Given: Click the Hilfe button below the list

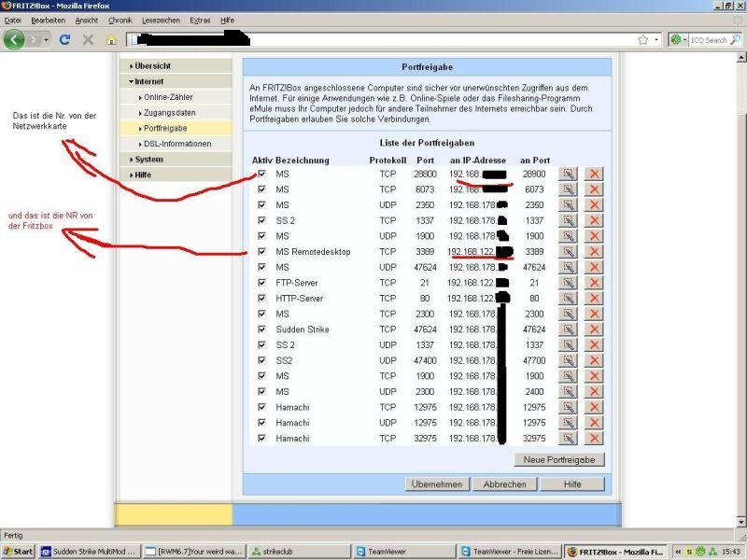Looking at the screenshot, I should click(x=572, y=484).
